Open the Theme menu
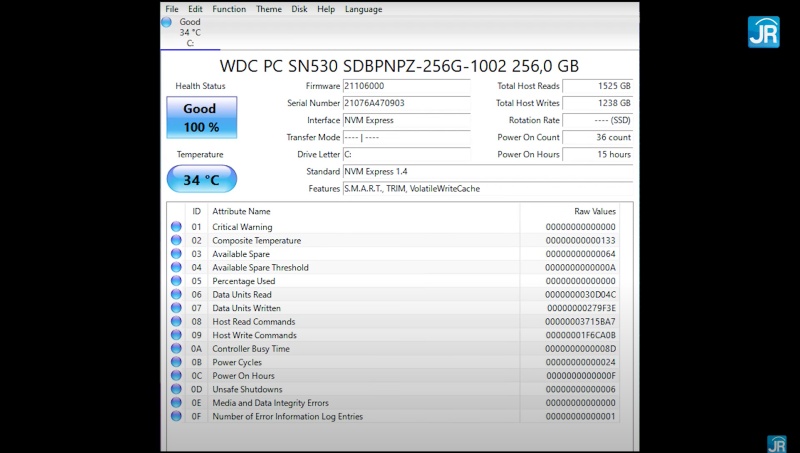Viewport: 800px width, 453px height. tap(268, 9)
